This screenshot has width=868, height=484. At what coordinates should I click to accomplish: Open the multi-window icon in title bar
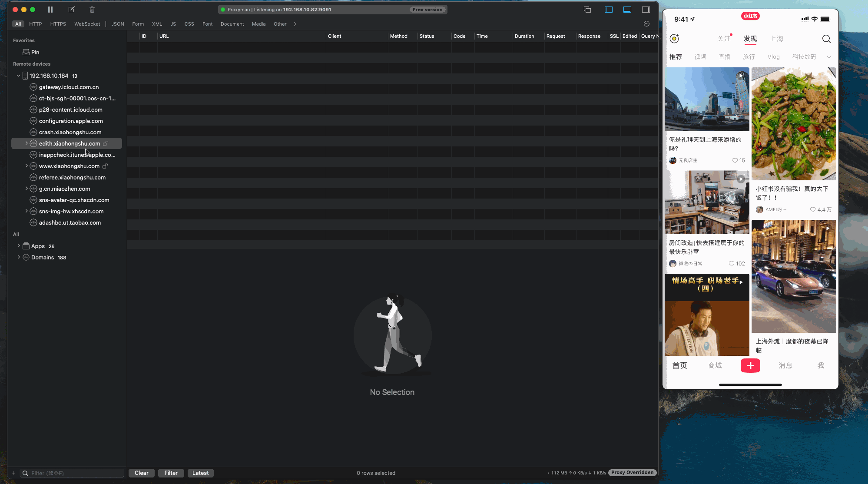coord(587,10)
